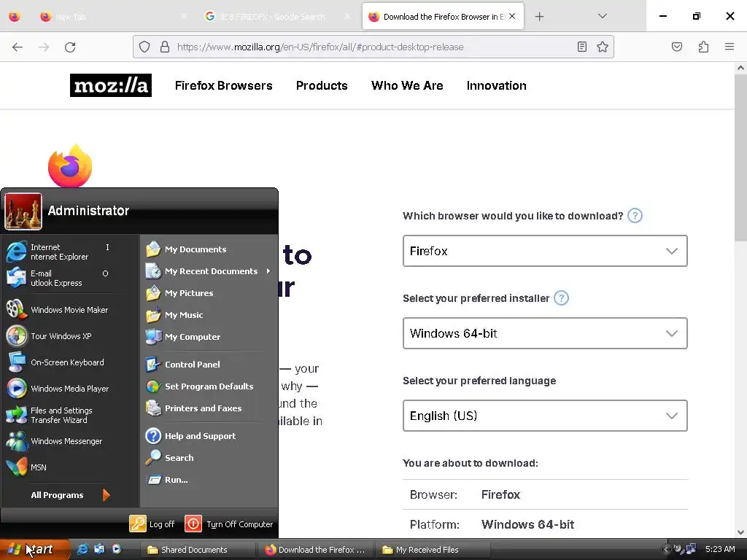This screenshot has height=560, width=747.
Task: Click the Log off button
Action: tap(152, 524)
